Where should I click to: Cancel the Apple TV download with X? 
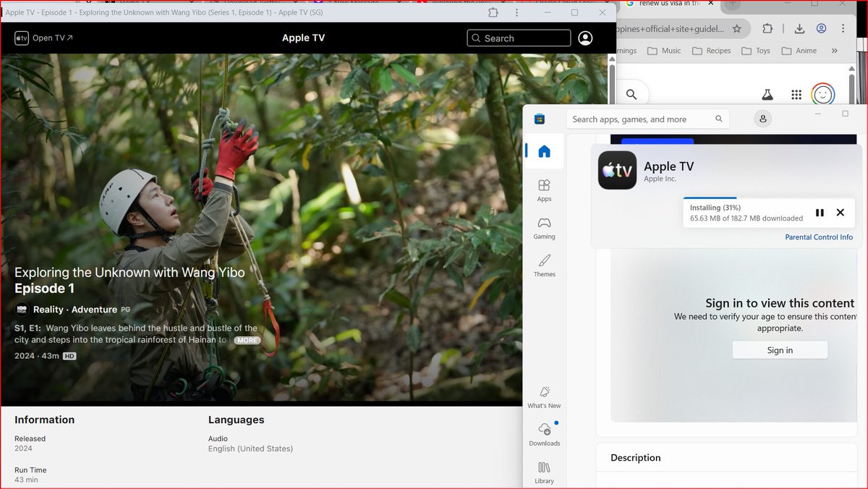[841, 213]
